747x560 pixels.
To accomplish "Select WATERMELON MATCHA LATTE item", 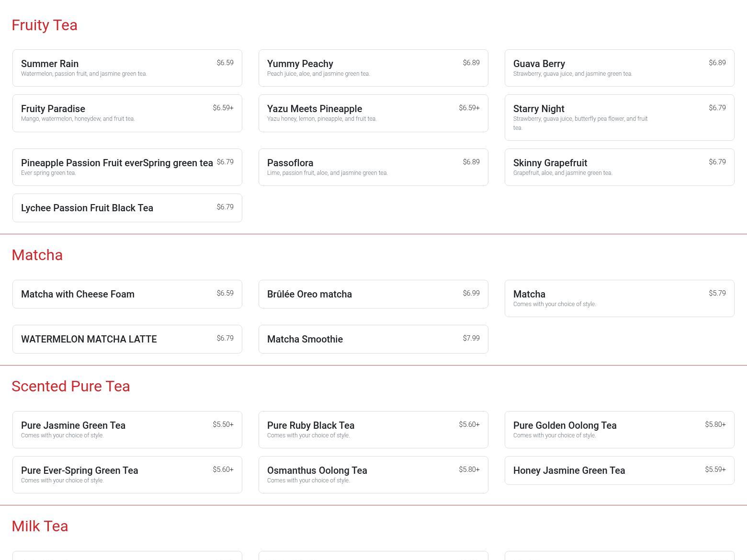I will (127, 339).
